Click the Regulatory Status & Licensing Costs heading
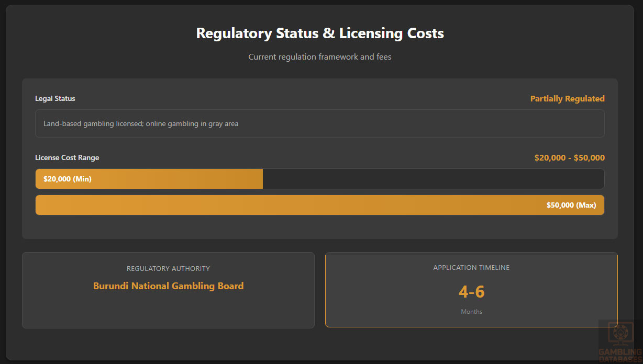The image size is (643, 364). coord(320,33)
